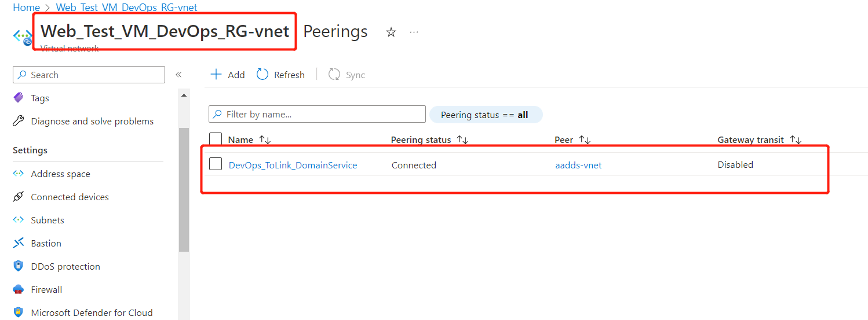Click the Firewall cloud icon
This screenshot has height=320, width=868.
(x=19, y=289)
